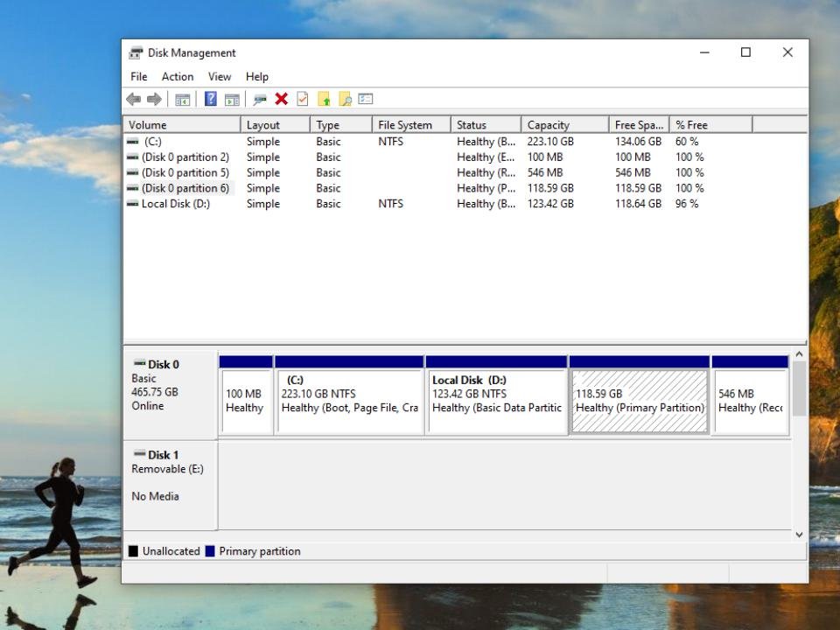Select the 100 MB Healthy partition block

click(247, 395)
